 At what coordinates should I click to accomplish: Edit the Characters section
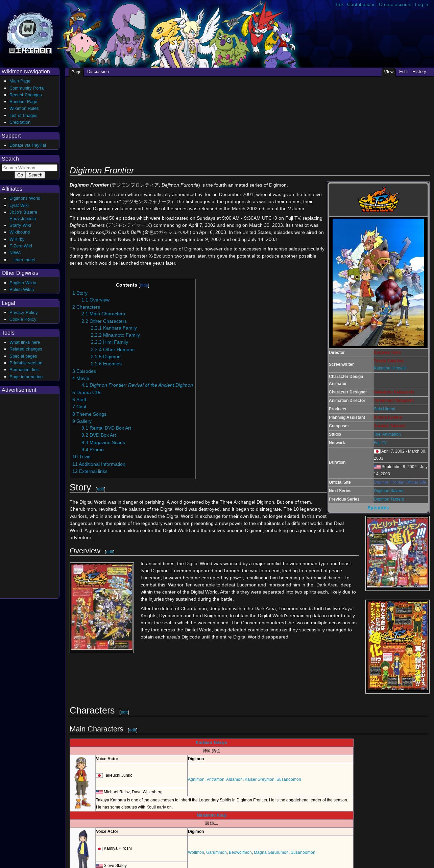[x=124, y=712]
